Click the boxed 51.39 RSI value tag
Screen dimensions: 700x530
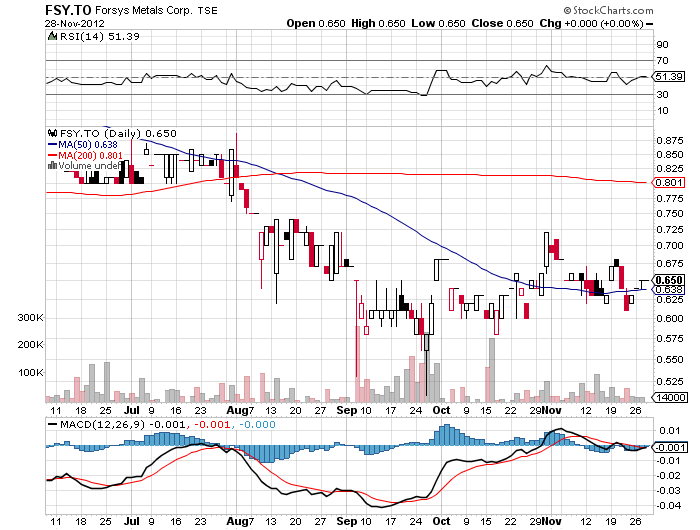click(669, 77)
